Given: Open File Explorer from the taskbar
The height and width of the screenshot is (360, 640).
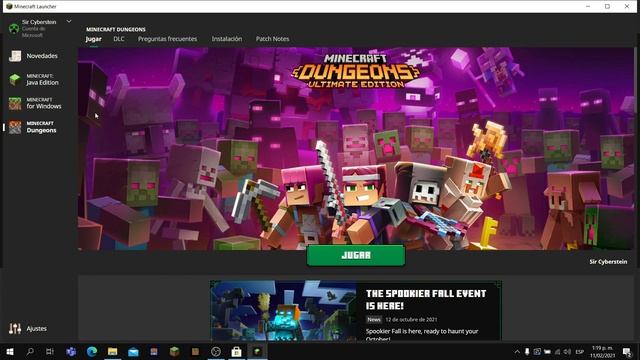Looking at the screenshot, I should point(113,351).
